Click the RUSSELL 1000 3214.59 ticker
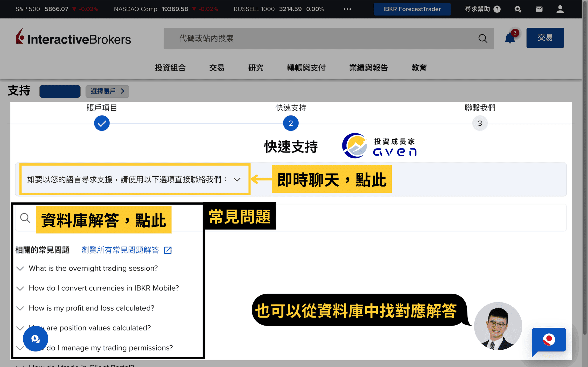This screenshot has width=588, height=367. pos(279,9)
